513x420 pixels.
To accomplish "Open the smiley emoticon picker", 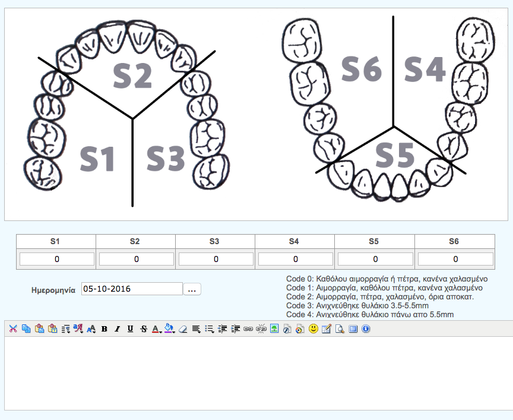I will tap(313, 329).
